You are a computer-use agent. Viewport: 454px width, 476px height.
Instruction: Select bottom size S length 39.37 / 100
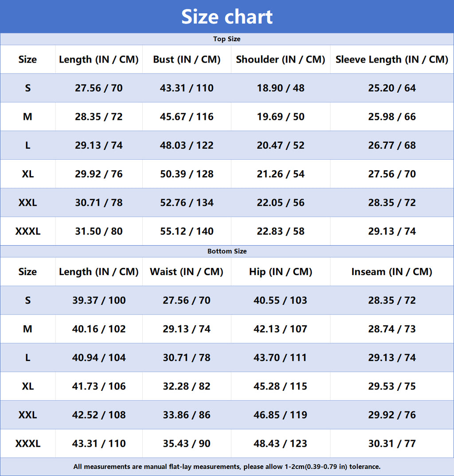pos(99,300)
